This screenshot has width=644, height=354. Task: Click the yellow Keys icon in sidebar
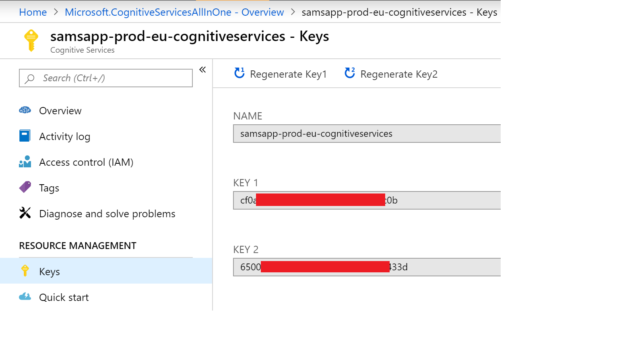pyautogui.click(x=25, y=271)
